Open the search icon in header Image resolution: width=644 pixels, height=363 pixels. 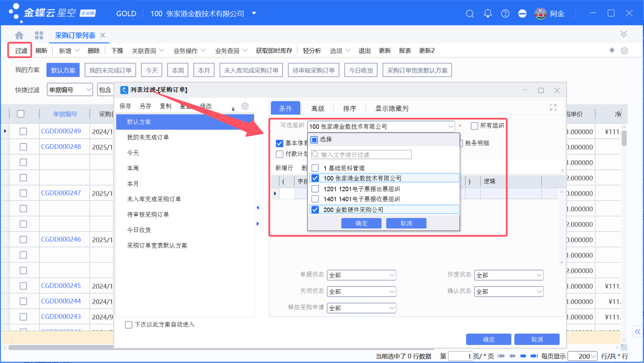469,14
